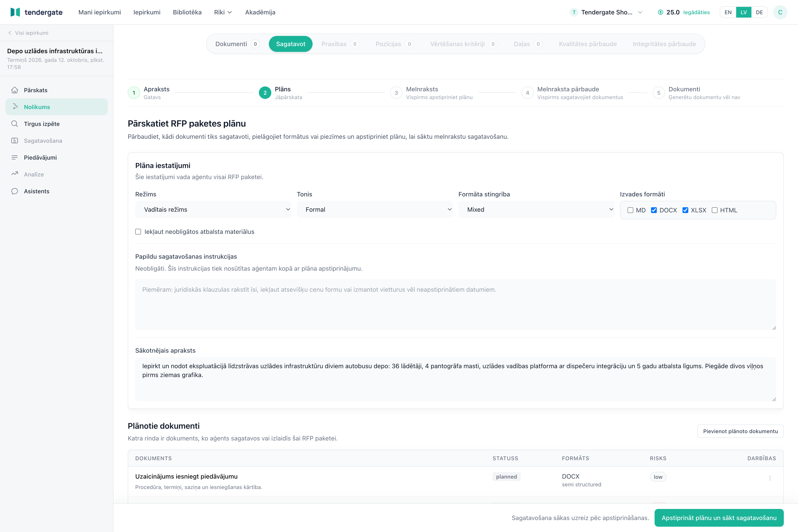
Task: Open Bibliotēka in top navigation
Action: pos(187,12)
